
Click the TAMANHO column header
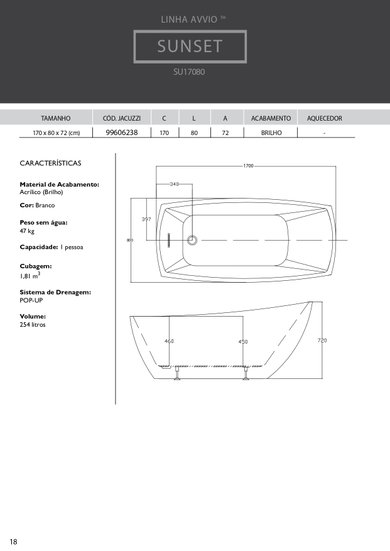56,118
